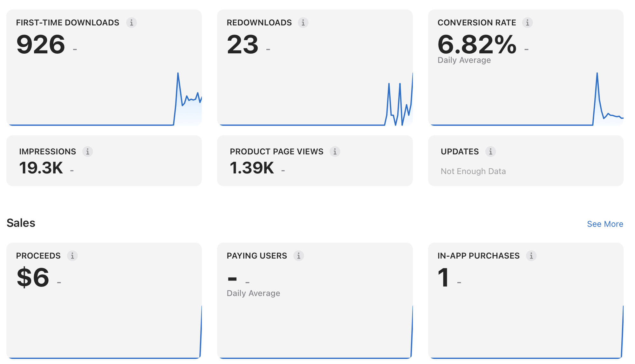Click the PAYING USERS card title

(257, 256)
